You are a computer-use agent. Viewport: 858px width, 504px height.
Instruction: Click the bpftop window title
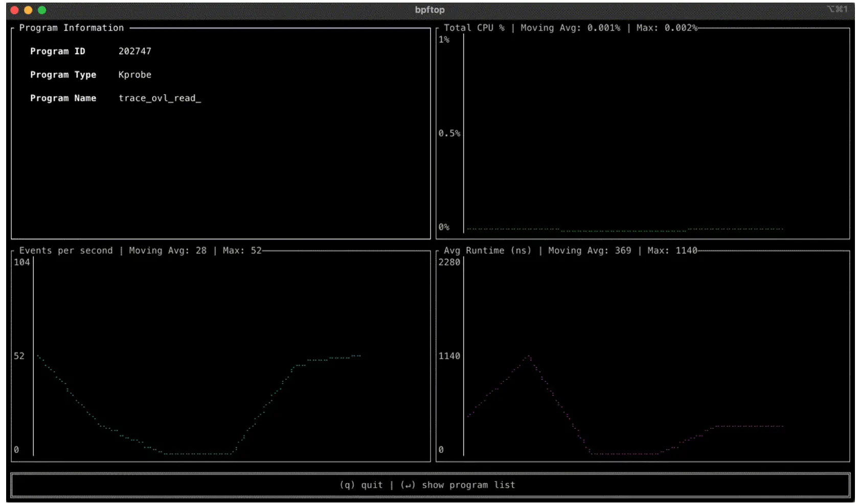[430, 10]
